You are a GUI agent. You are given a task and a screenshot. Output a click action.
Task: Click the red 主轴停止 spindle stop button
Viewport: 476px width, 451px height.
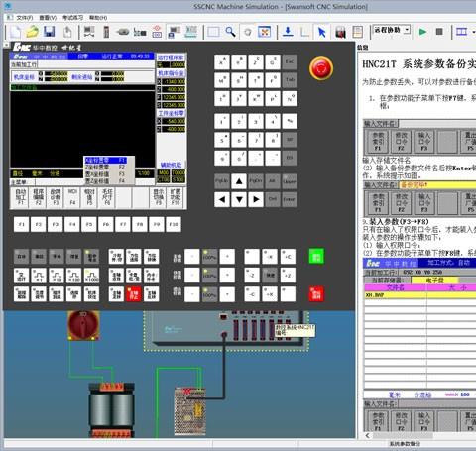pyautogui.click(x=134, y=294)
